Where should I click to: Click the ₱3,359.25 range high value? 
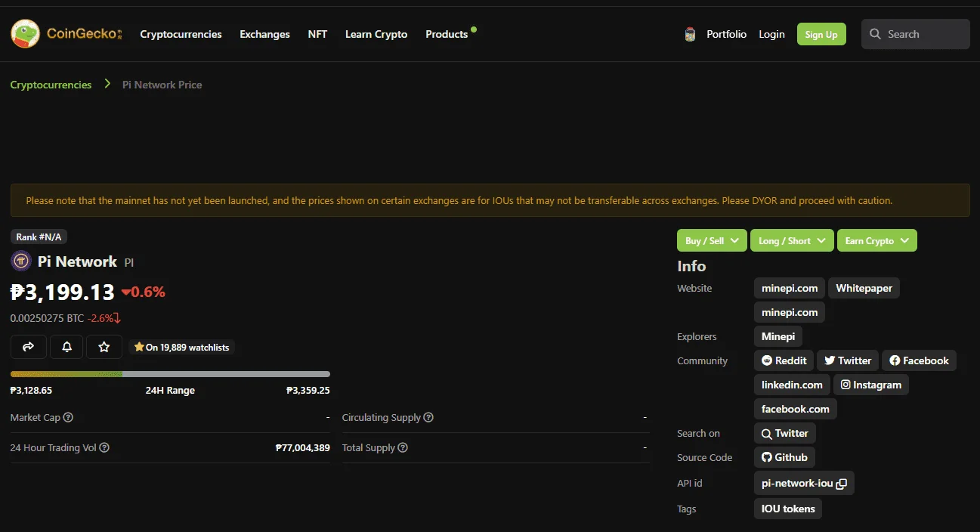[308, 391]
